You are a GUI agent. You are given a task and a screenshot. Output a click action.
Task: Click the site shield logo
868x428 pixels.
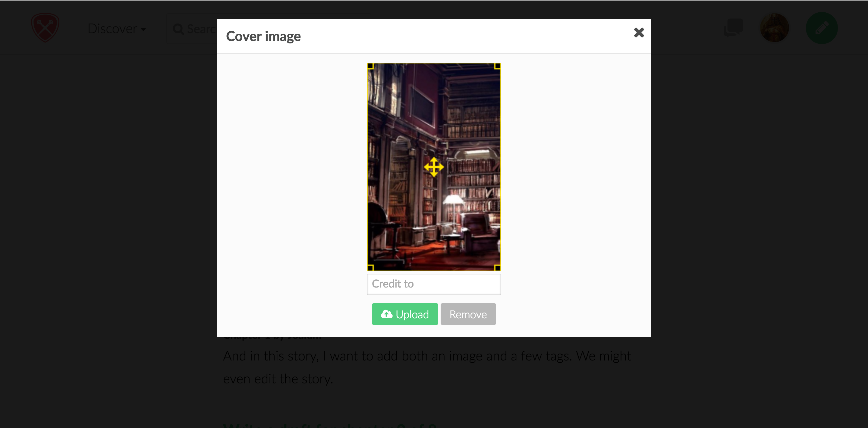click(x=45, y=28)
